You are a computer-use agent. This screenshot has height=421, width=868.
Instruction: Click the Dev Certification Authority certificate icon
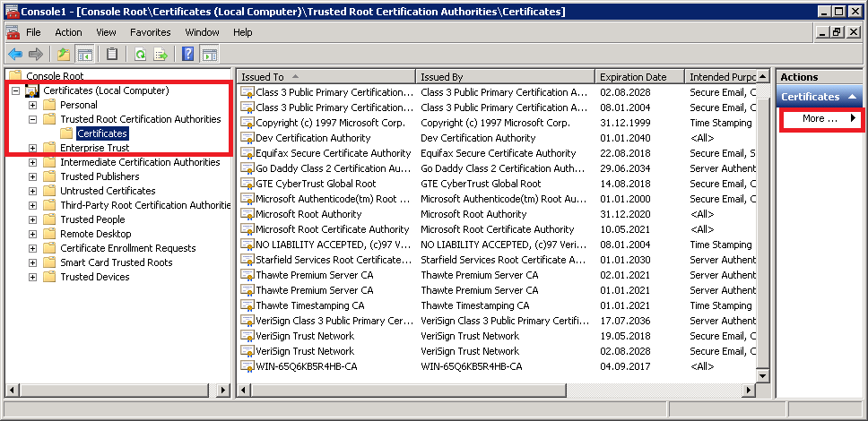coord(247,138)
